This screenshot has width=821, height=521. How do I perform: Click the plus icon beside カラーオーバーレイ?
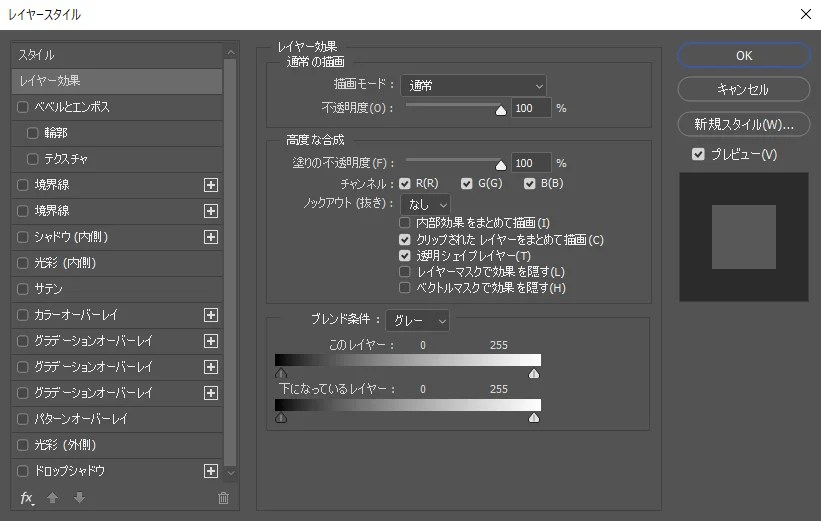click(x=211, y=315)
